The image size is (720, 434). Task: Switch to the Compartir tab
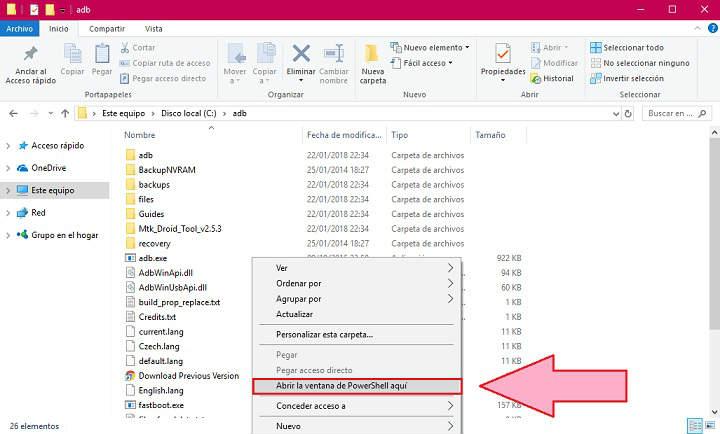pos(107,28)
